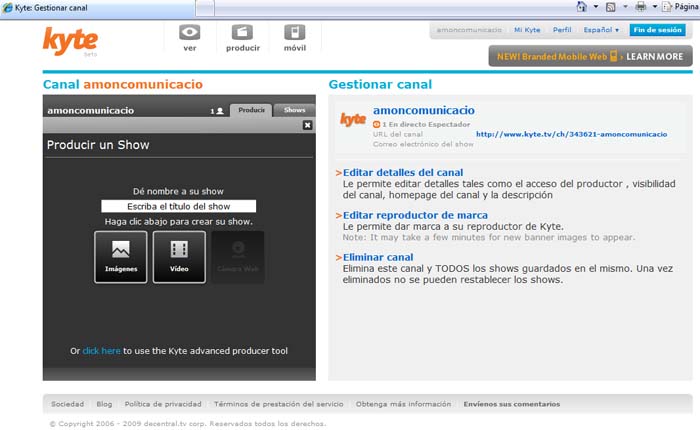700x430 pixels.
Task: Click the orange live-status icon
Action: pyautogui.click(x=376, y=125)
